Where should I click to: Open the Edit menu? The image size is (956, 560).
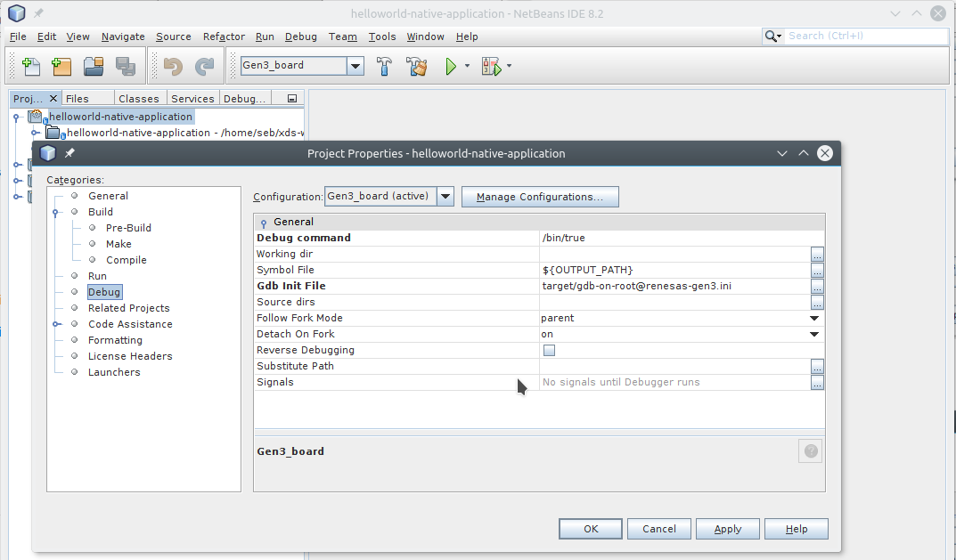(46, 37)
